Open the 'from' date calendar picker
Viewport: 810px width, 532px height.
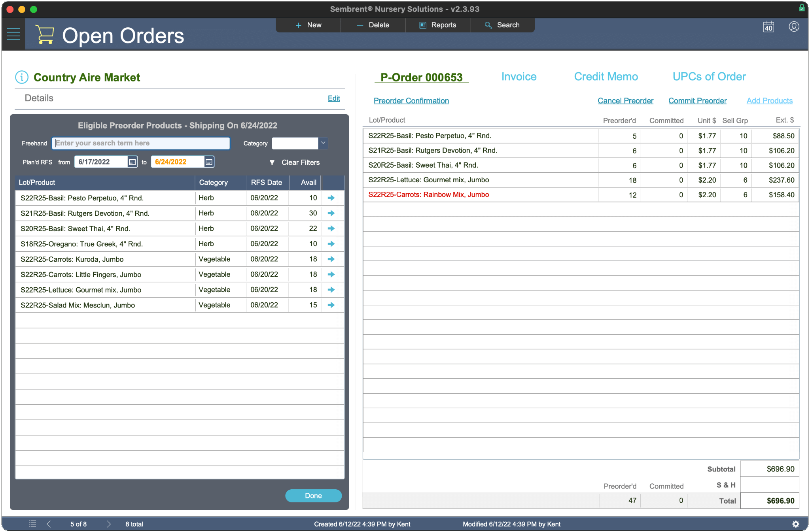pyautogui.click(x=132, y=162)
